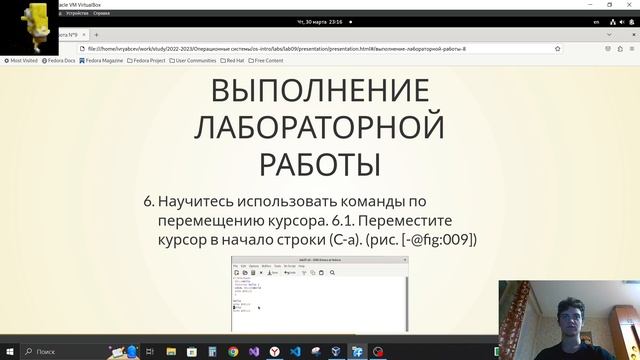This screenshot has width=640, height=360.
Task: Open the Calculator app on taskbar
Action: pos(213,351)
